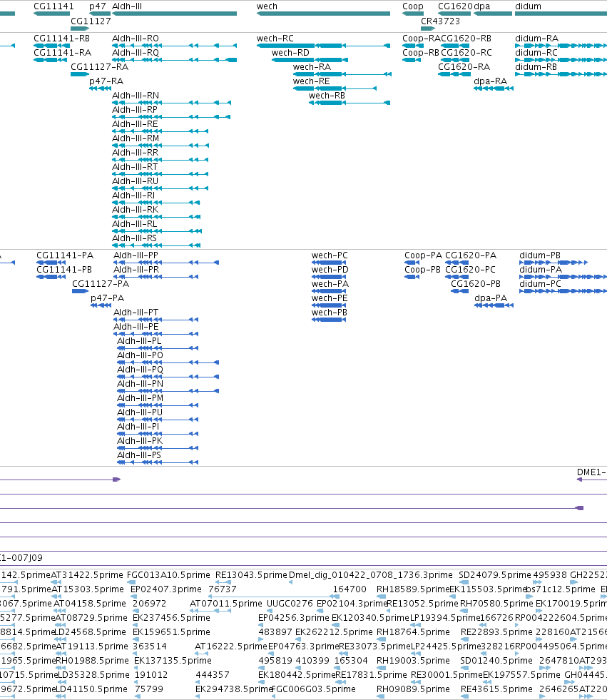The width and height of the screenshot is (607, 700).
Task: Click the CG11141 gene label
Action: pos(53,6)
